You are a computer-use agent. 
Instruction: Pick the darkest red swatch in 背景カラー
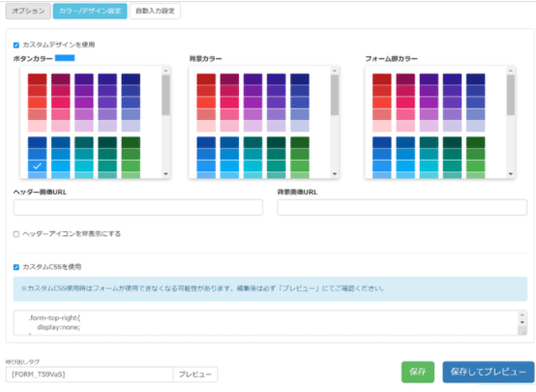click(x=206, y=79)
